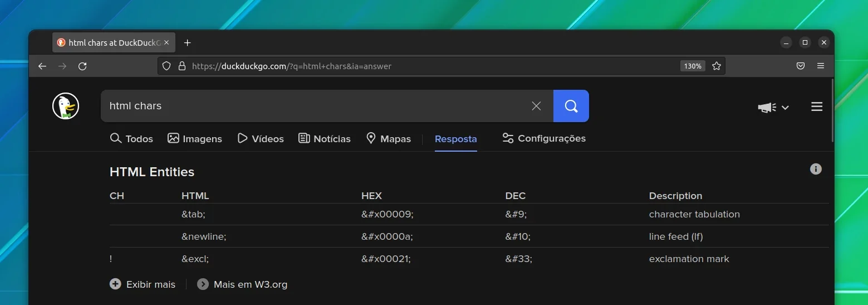Select the Resposta tab
This screenshot has height=305, width=868.
(x=455, y=139)
